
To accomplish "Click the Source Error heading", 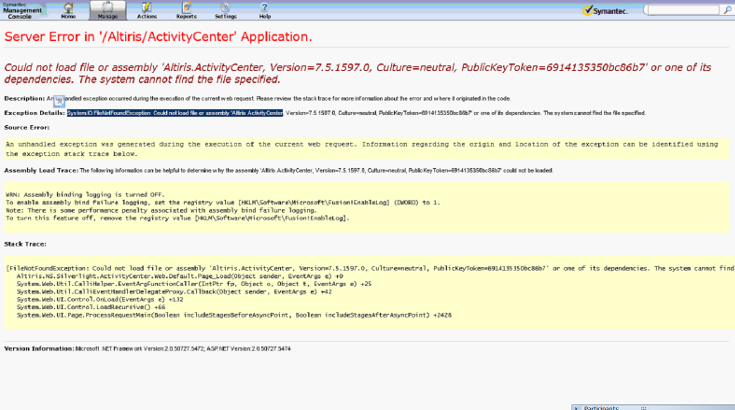I will 28,128.
